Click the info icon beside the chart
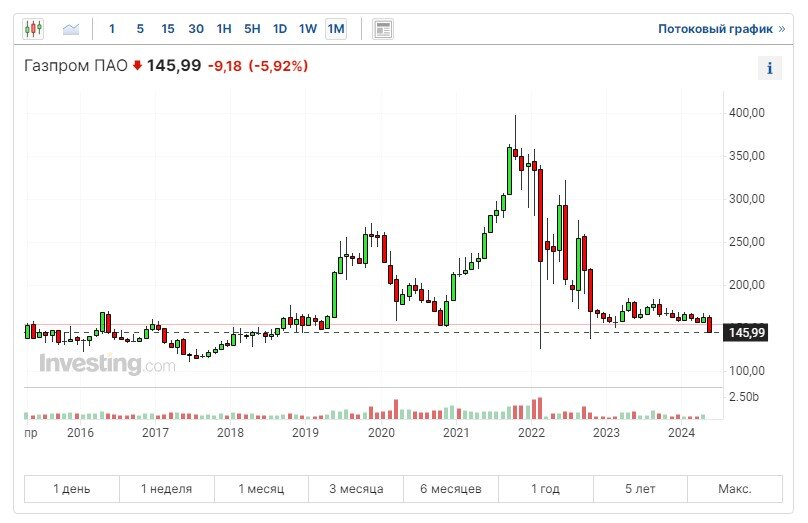Screen dimensions: 808x523 point(769,68)
